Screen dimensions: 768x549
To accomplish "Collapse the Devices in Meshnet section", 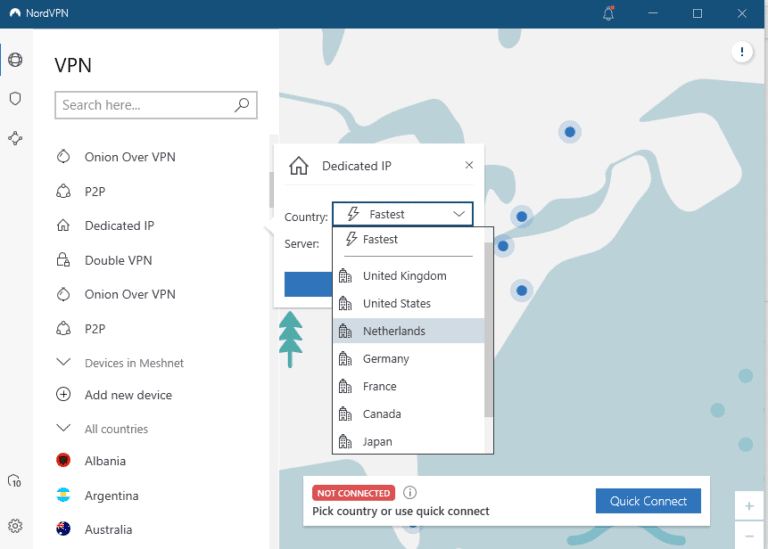I will 64,363.
